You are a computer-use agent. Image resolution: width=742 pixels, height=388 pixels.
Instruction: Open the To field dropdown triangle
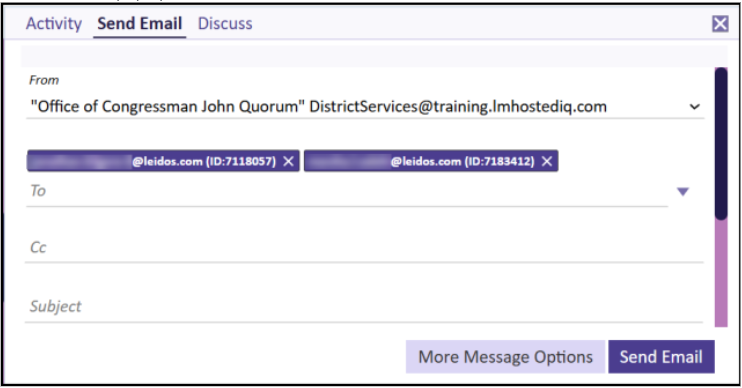pyautogui.click(x=682, y=192)
